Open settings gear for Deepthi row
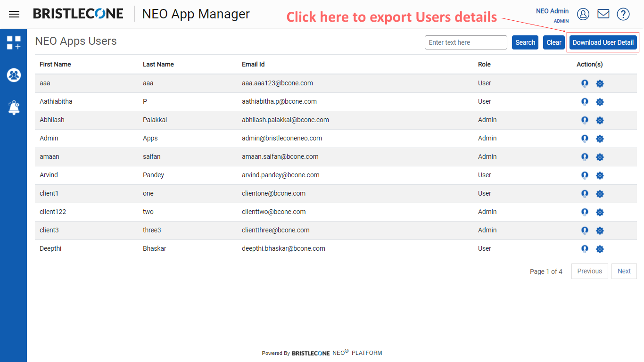This screenshot has height=362, width=644. (600, 249)
